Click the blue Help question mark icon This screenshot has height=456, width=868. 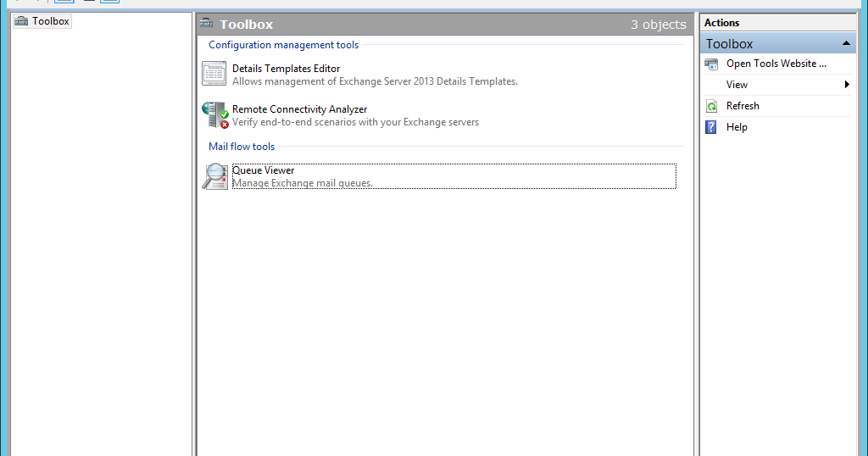point(711,127)
